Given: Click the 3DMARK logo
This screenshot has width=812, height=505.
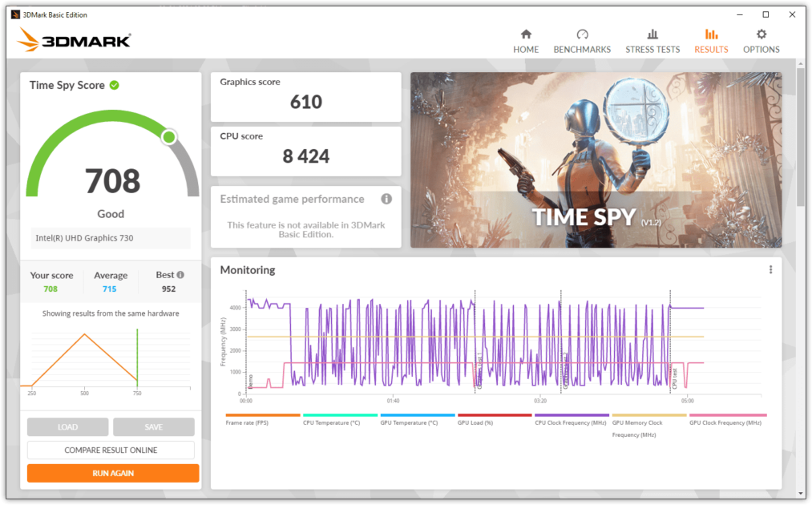Looking at the screenshot, I should [72, 38].
